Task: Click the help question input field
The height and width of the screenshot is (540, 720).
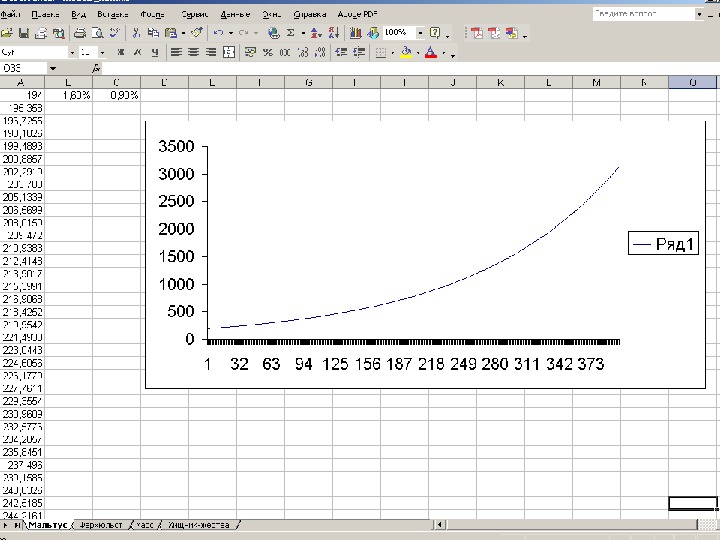Action: click(640, 15)
